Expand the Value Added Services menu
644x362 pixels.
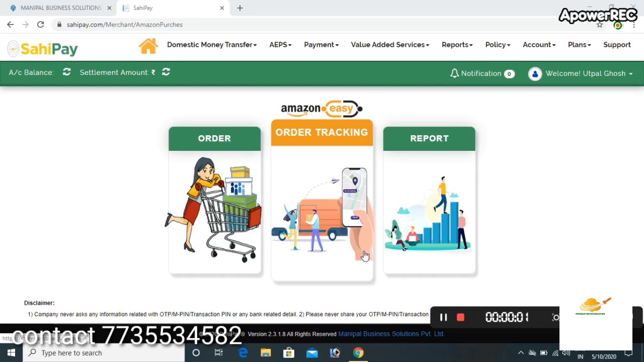[390, 45]
